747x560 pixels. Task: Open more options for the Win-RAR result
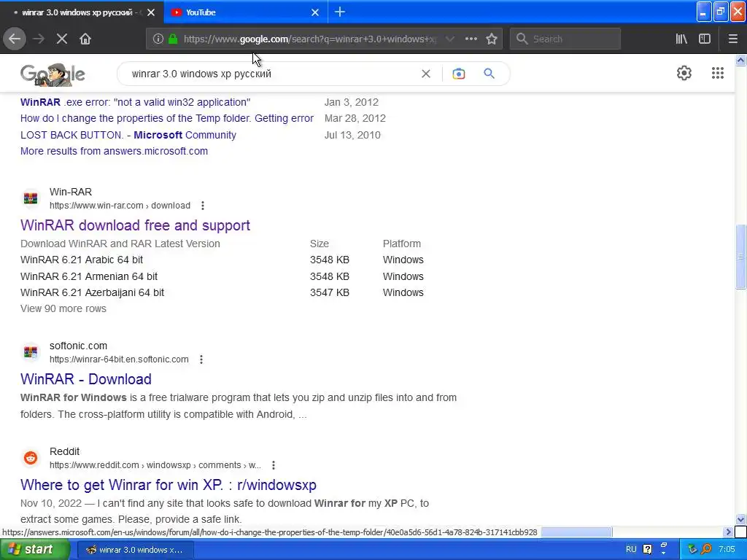203,205
